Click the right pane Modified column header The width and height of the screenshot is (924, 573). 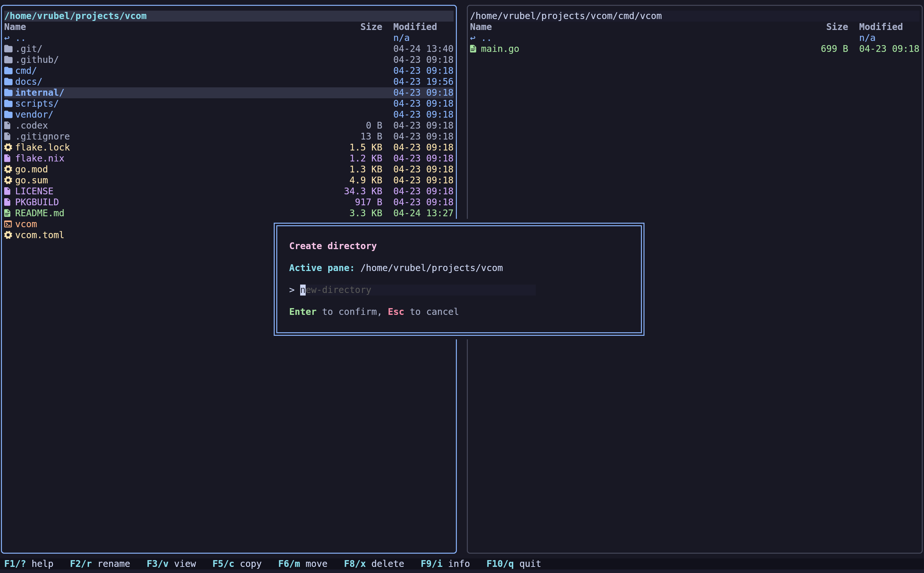point(881,27)
